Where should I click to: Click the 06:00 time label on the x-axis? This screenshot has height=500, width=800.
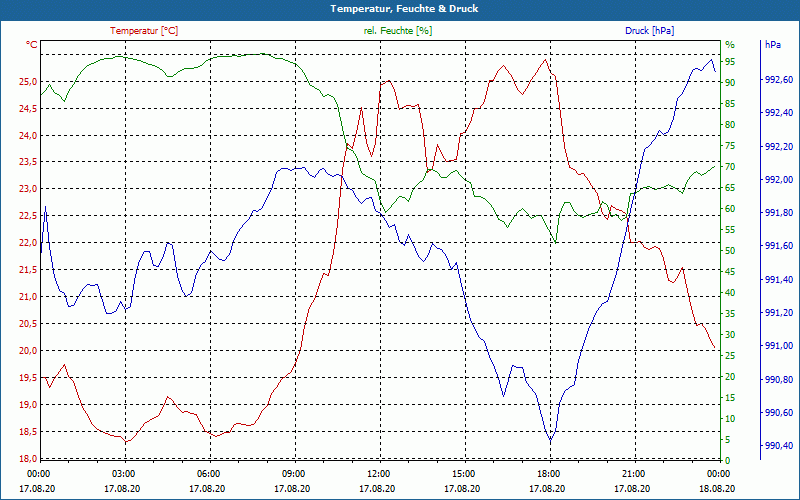(208, 474)
